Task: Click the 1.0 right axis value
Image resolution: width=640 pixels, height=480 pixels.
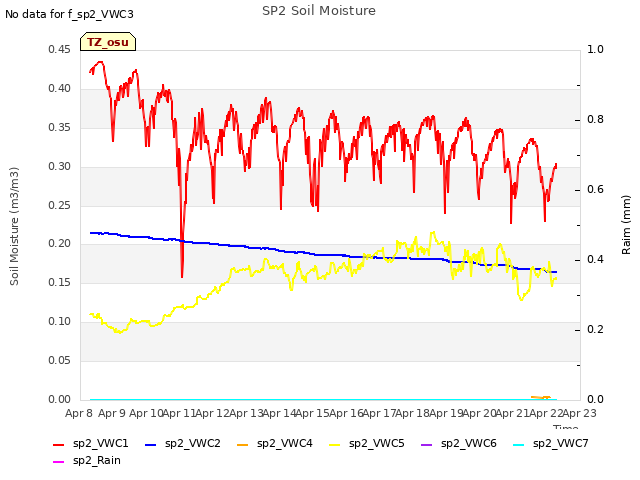Action: click(595, 50)
